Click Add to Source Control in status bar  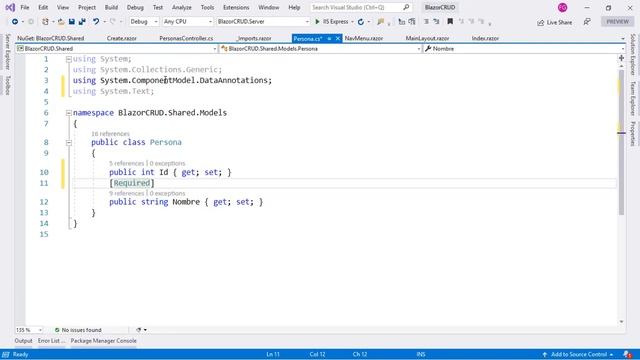coord(578,354)
